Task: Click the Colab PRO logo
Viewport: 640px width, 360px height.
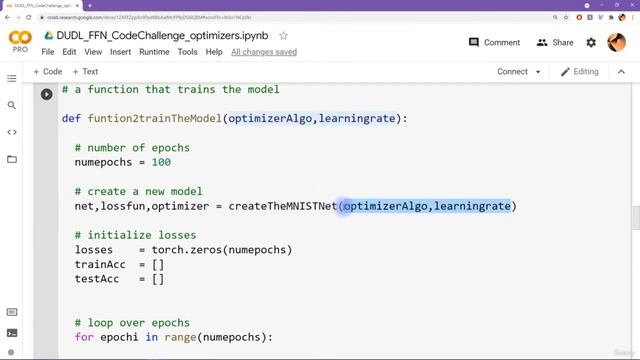Action: pos(20,42)
